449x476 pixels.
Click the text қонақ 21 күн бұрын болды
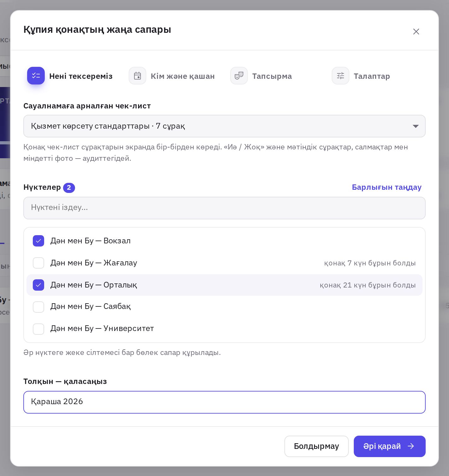click(x=368, y=285)
